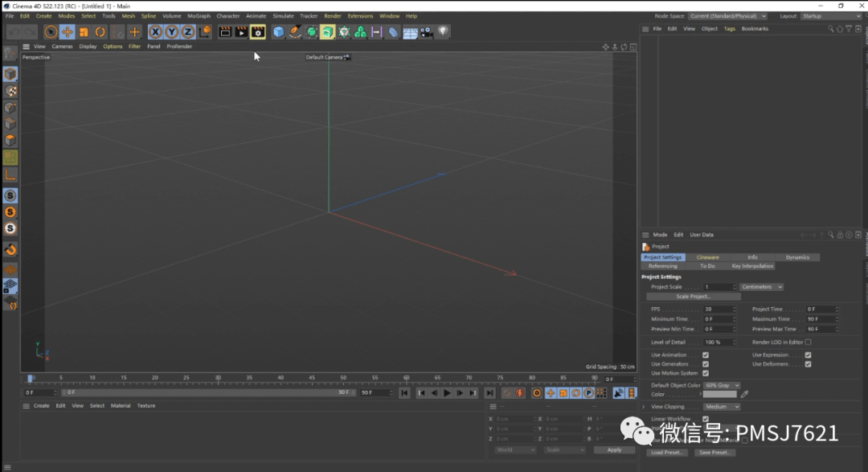Open the Simulate menu
This screenshot has height=472, width=868.
[x=283, y=16]
